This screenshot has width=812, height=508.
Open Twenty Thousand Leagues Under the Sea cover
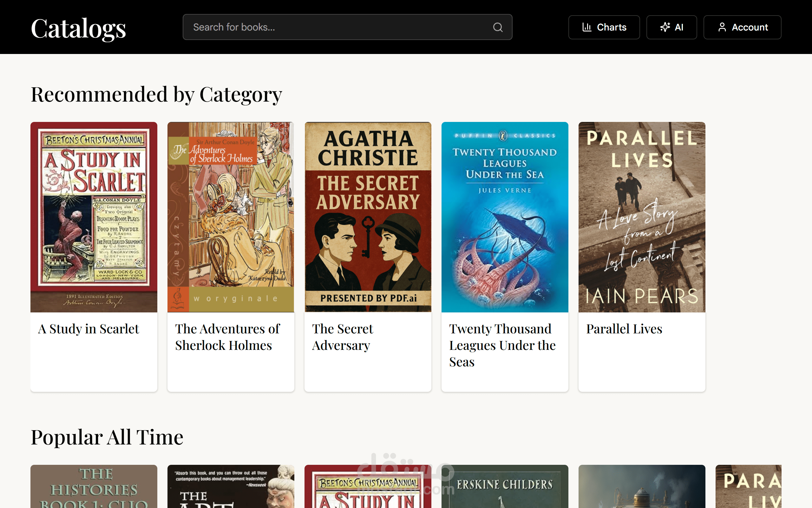(505, 217)
